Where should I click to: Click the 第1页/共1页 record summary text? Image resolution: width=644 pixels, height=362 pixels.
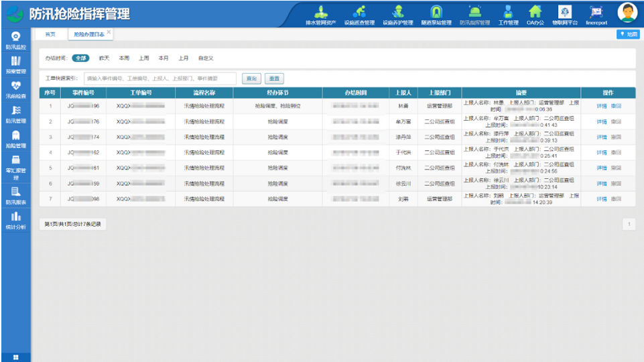point(72,224)
